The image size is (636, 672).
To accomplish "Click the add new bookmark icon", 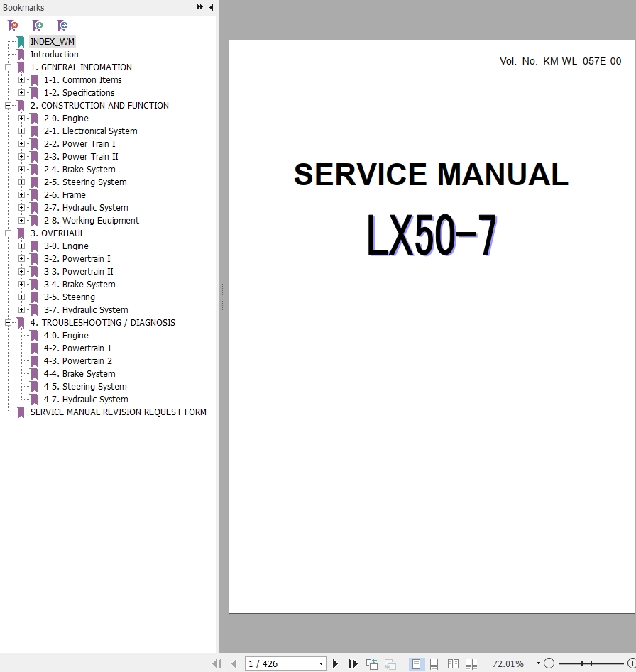I will click(38, 26).
